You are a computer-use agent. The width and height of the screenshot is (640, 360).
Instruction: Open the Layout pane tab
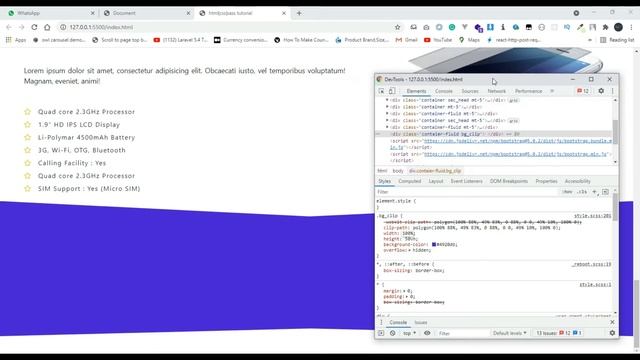point(436,181)
